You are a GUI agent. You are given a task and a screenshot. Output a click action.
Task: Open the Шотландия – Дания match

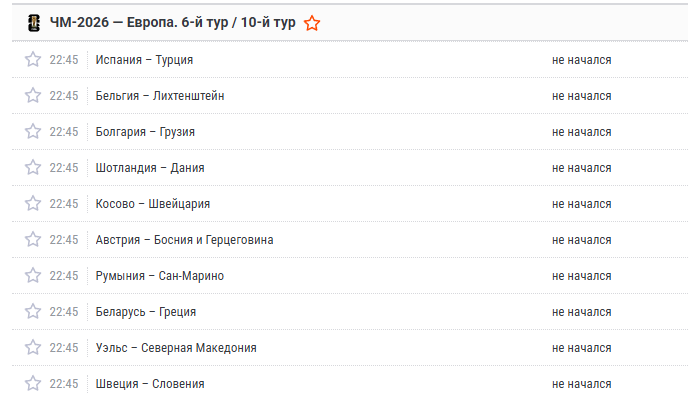point(150,168)
